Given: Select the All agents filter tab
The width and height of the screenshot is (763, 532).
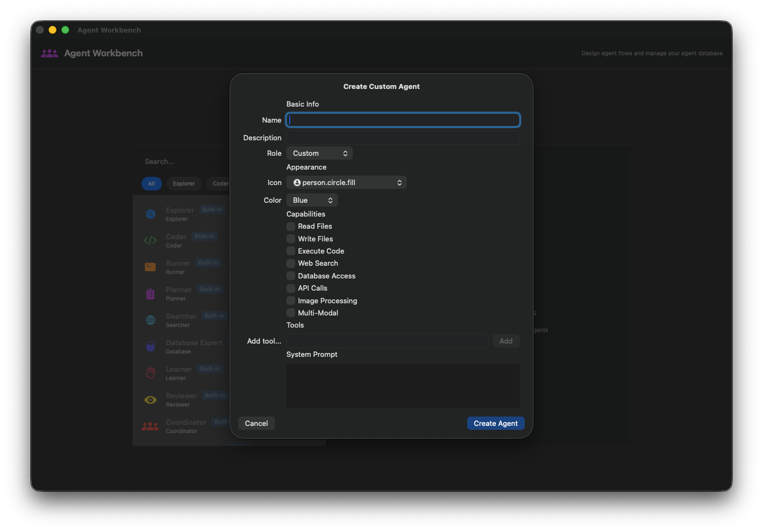Looking at the screenshot, I should (x=151, y=183).
